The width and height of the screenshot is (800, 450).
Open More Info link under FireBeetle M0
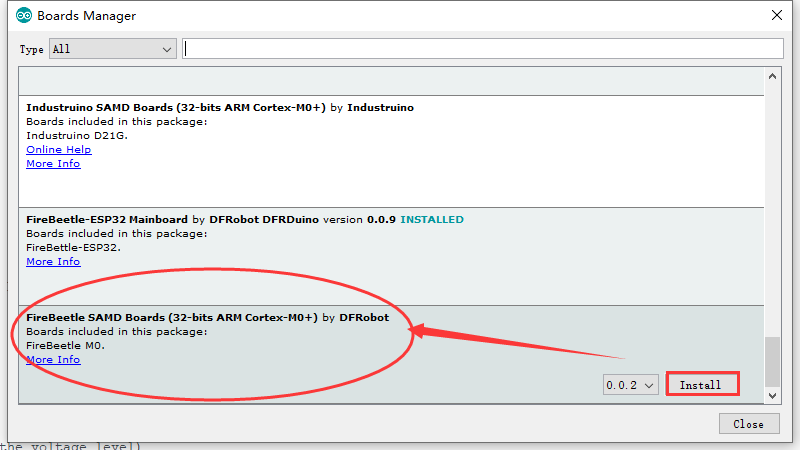53,360
